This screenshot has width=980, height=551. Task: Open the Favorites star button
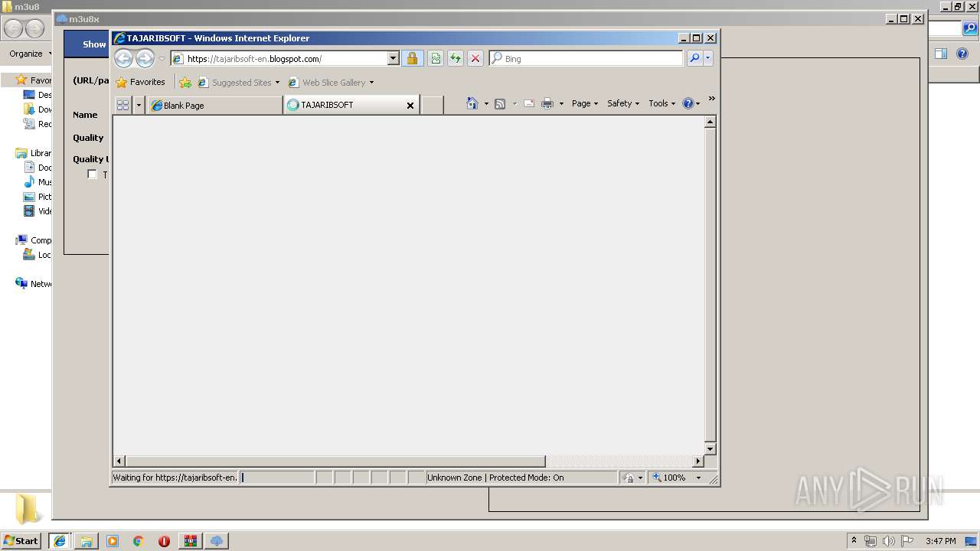click(140, 82)
